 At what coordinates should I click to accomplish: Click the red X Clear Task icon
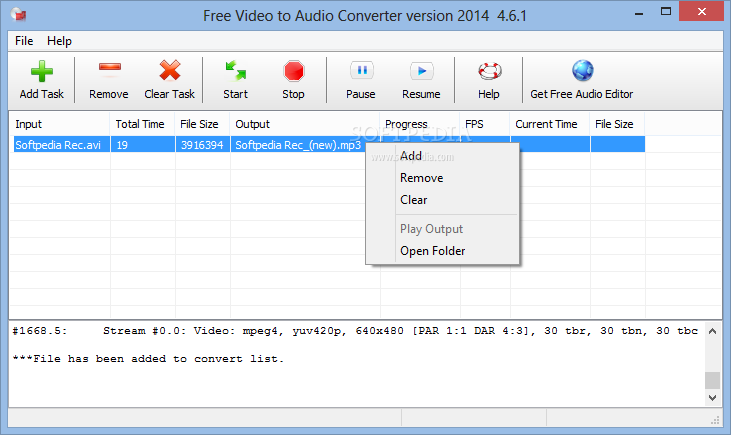(x=170, y=71)
